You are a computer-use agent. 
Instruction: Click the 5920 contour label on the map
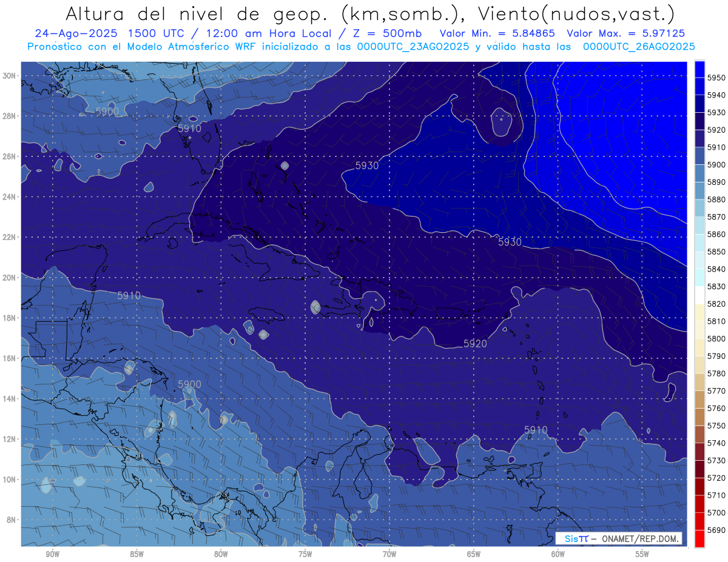pyautogui.click(x=475, y=344)
